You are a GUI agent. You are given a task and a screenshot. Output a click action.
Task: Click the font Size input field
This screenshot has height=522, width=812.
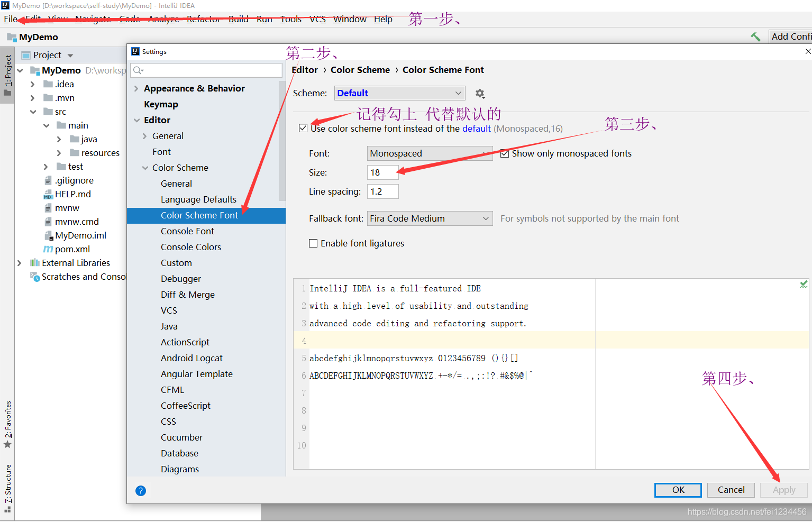383,172
